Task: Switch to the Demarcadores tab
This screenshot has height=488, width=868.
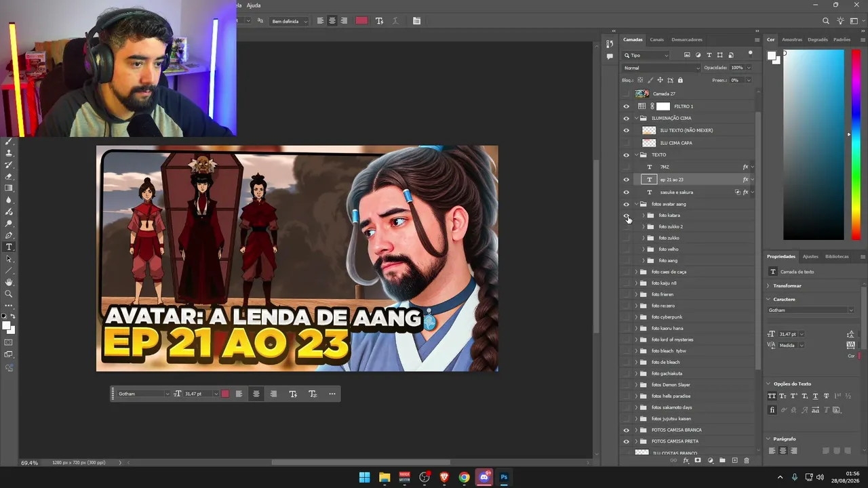Action: [x=687, y=39]
